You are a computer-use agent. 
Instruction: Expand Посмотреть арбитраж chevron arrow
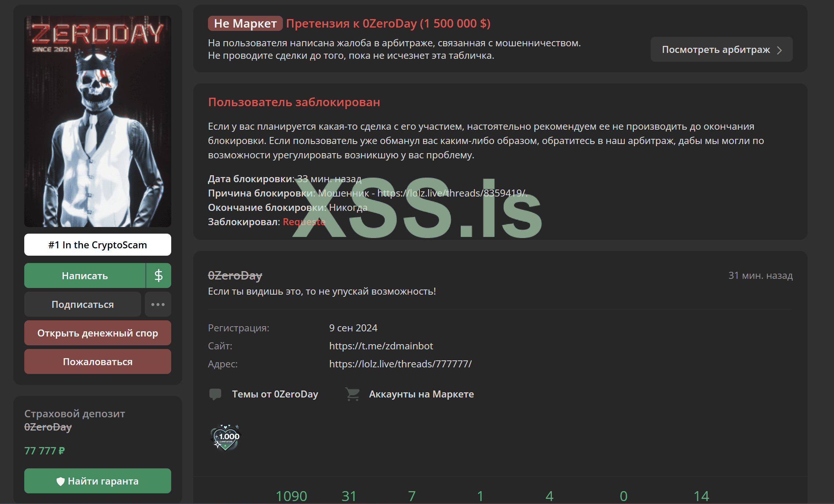coord(779,50)
